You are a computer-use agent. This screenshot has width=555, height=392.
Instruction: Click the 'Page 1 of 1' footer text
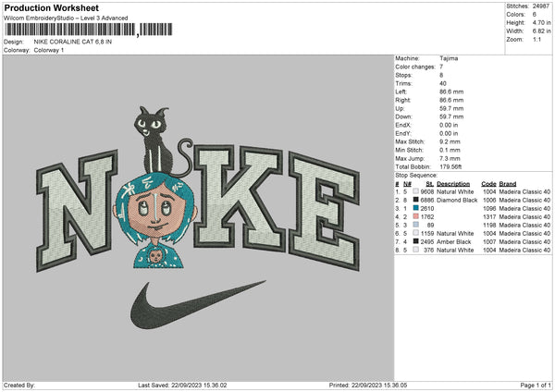(x=536, y=386)
